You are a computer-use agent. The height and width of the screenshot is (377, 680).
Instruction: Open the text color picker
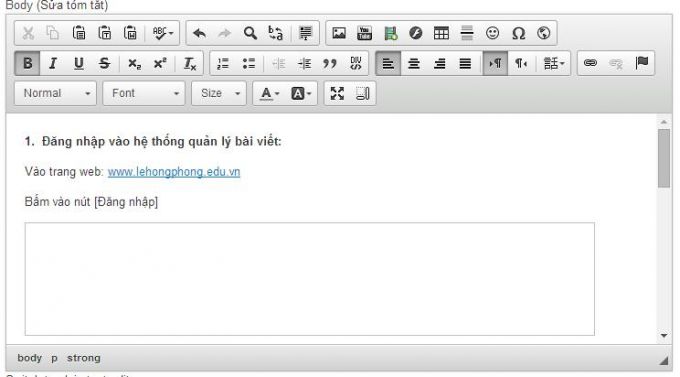(x=269, y=93)
